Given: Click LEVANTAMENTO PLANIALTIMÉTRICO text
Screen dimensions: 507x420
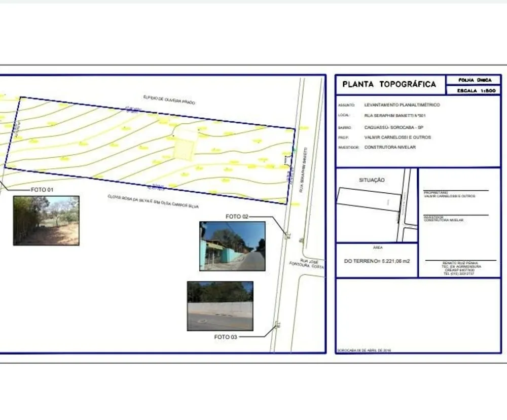Looking at the screenshot, I should 402,105.
